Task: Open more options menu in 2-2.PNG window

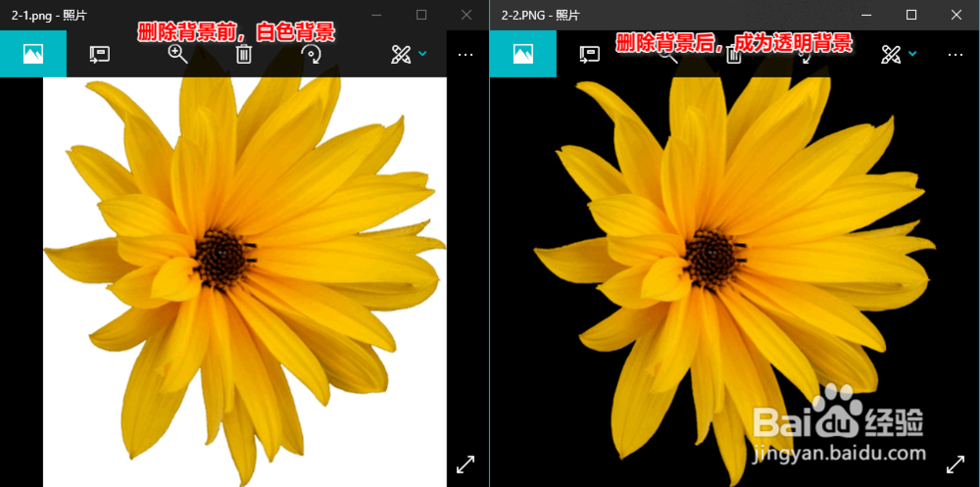Action: 955,55
